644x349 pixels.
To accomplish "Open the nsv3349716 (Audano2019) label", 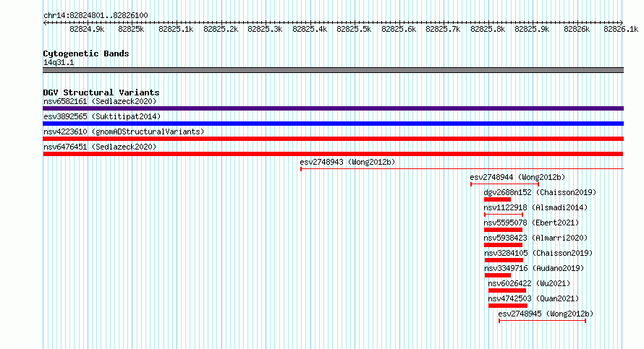I will coord(534,268).
